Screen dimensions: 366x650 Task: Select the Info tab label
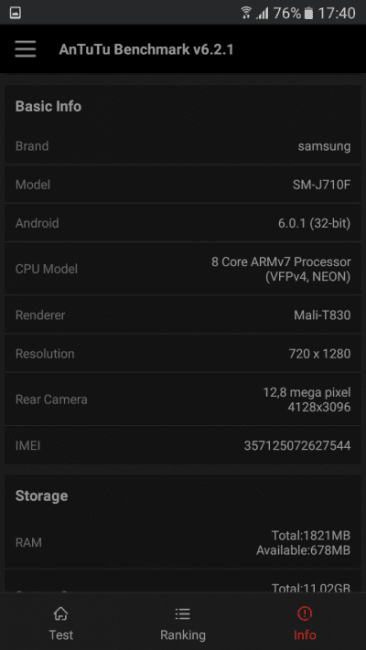(x=305, y=635)
